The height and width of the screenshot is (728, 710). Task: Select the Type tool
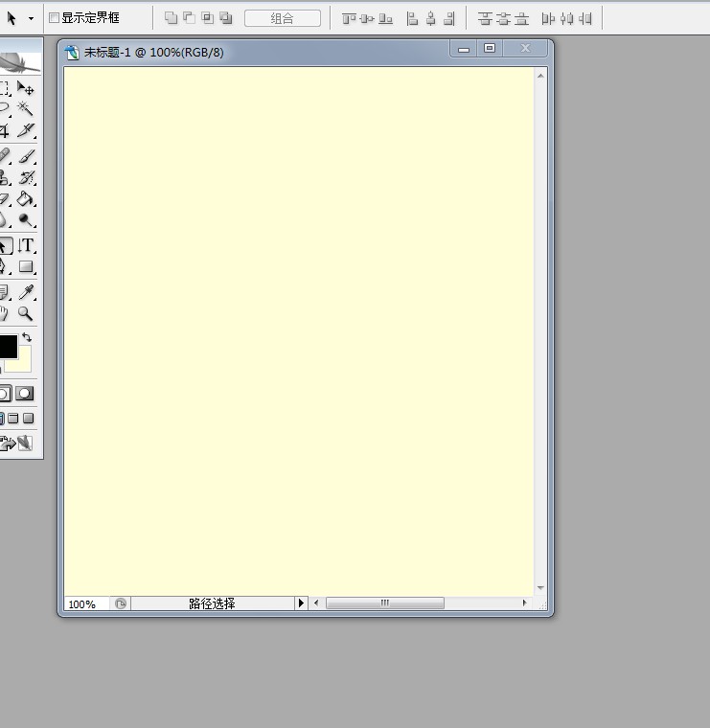coord(26,245)
